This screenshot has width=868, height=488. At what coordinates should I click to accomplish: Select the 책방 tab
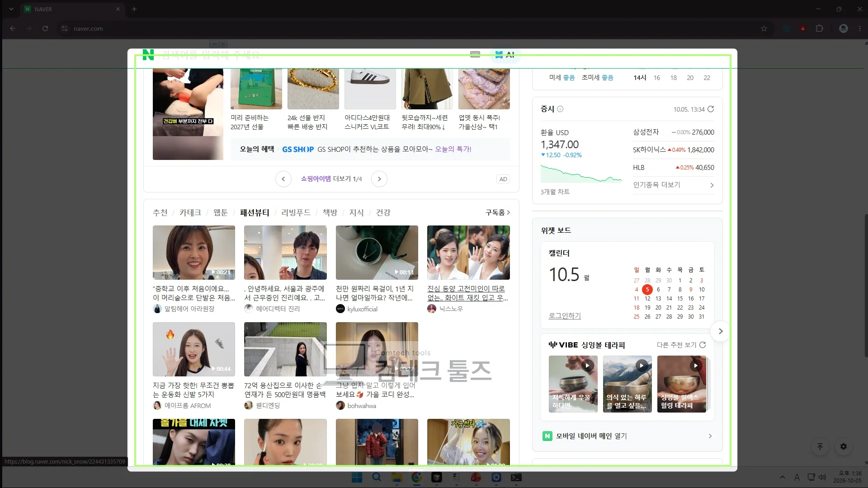[330, 212]
